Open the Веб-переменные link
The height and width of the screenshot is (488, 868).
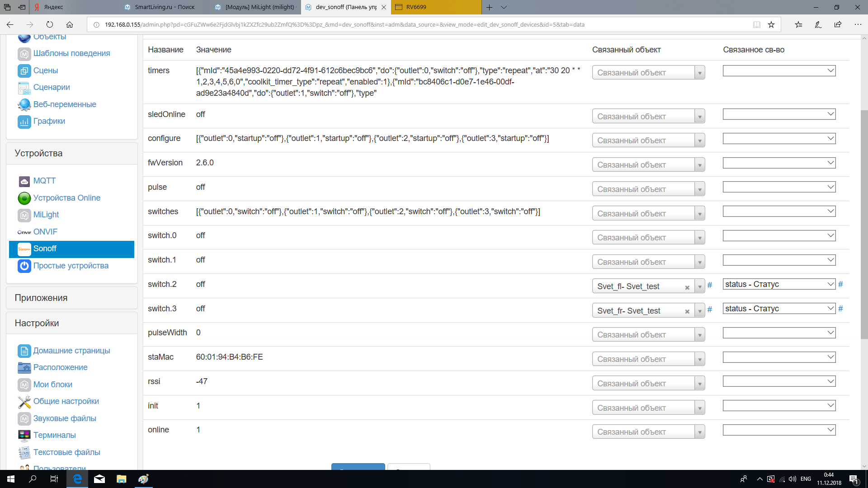click(65, 104)
